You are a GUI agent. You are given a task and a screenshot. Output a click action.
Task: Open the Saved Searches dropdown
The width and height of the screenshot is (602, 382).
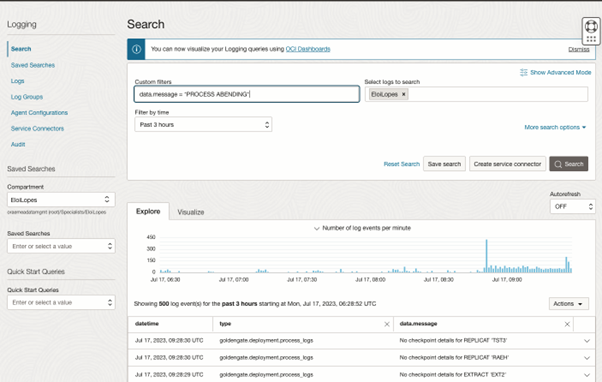(x=61, y=246)
